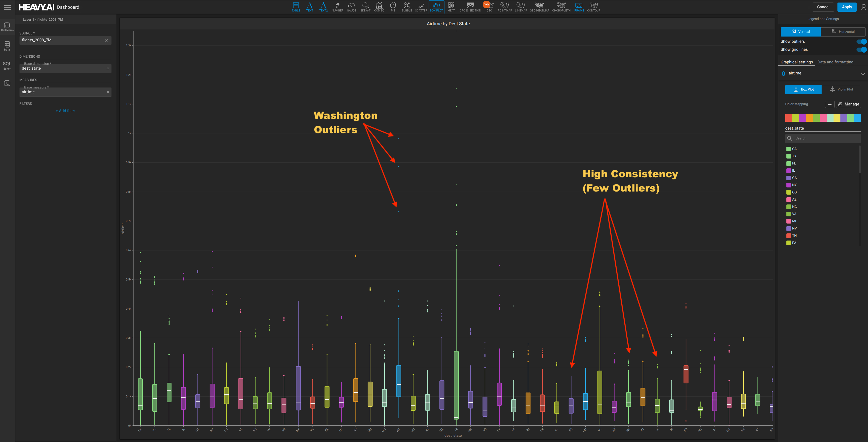868x442 pixels.
Task: Switch to the Heat chart type
Action: [x=451, y=7]
